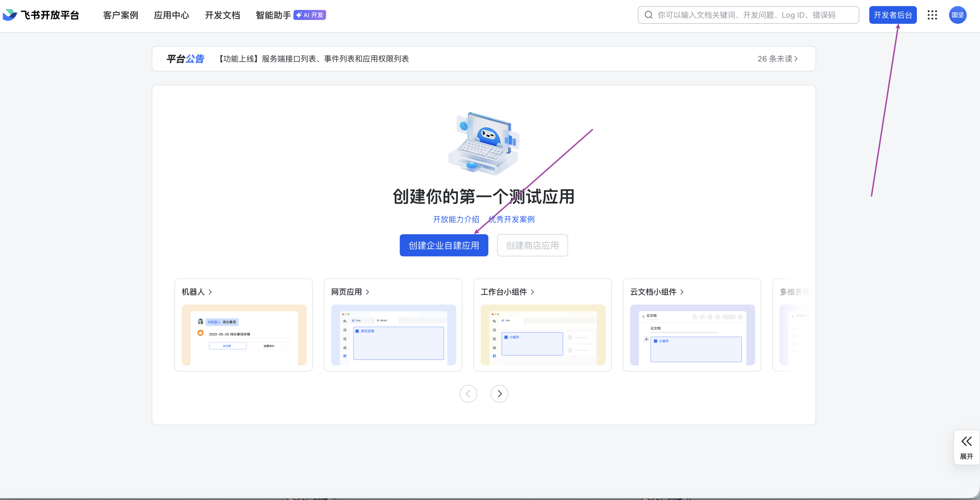Screen dimensions: 980x500
Task: Click the 开发者后台 button
Action: (x=893, y=15)
